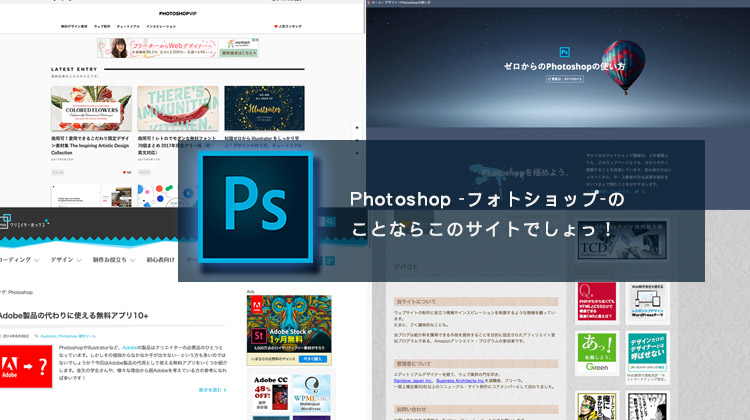Expand the デザイン dropdown menu
750x420 pixels.
66,260
